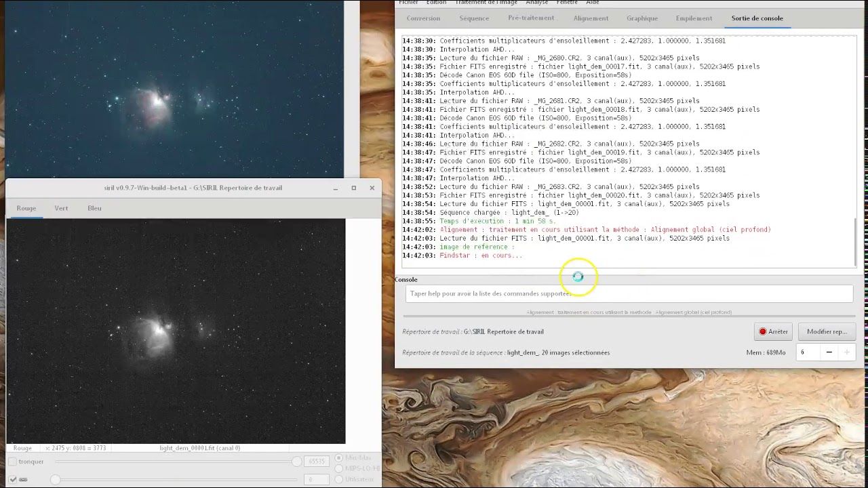Click the upper histogram cutoff slider
The image size is (868, 488).
tap(178, 462)
